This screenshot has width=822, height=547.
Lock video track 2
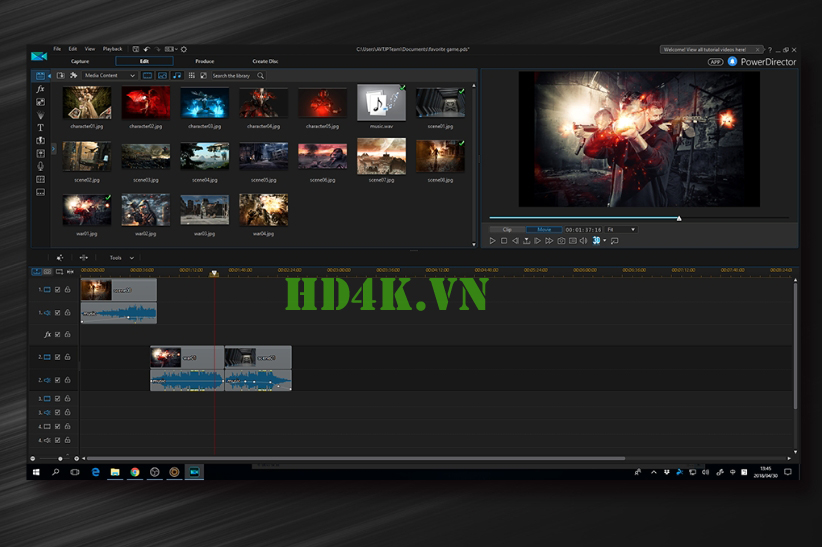(68, 357)
